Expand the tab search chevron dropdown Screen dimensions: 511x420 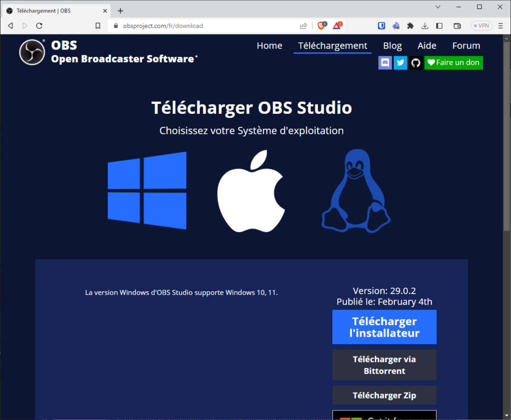(438, 7)
